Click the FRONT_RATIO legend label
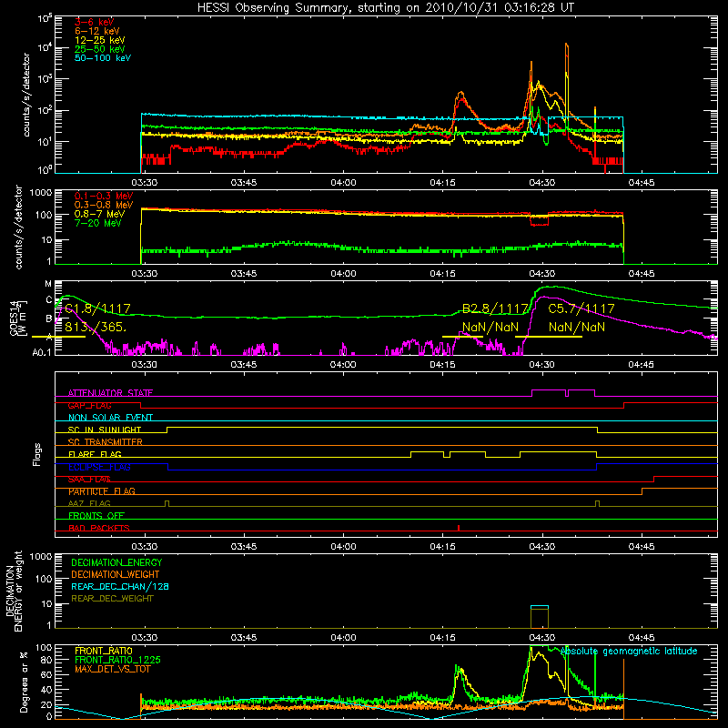Viewport: 728px width, 728px height. [x=104, y=651]
